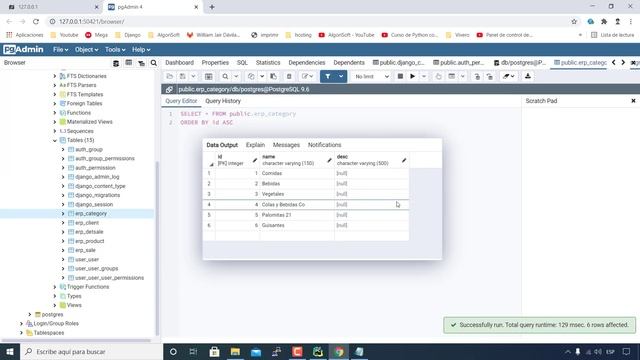This screenshot has width=640, height=360.
Task: Click the Browser panel view data grid icon
Action: coord(129,63)
